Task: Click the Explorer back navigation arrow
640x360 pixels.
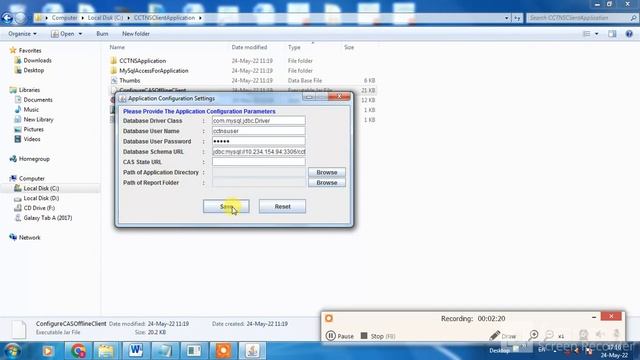Action: click(7, 18)
